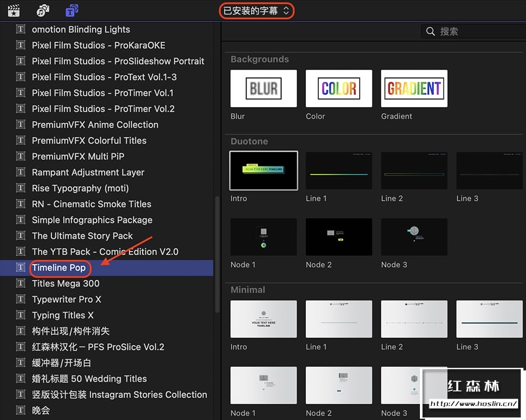
Task: Click title icon beside PremiumVFX Multi PiP
Action: (20, 156)
